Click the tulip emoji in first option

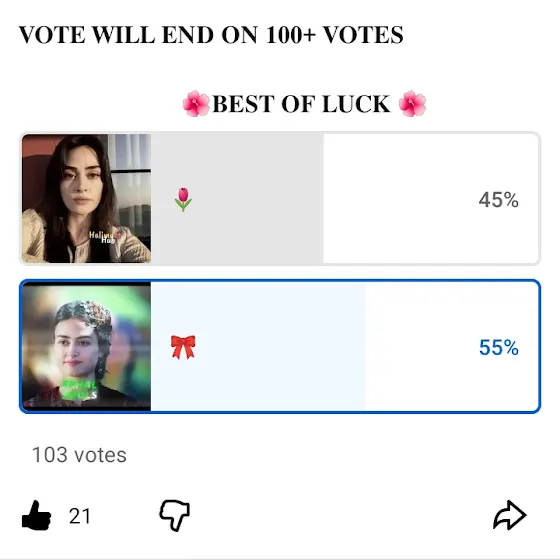coord(183,199)
